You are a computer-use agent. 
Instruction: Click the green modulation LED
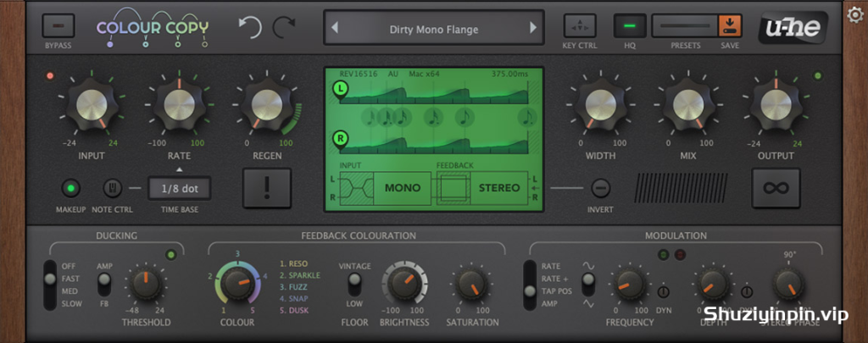664,255
